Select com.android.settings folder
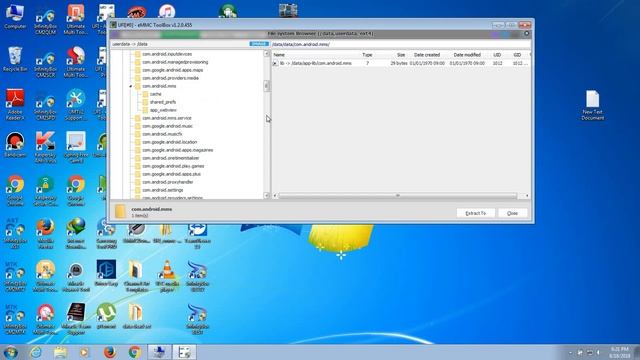The image size is (640, 360). pos(162,190)
